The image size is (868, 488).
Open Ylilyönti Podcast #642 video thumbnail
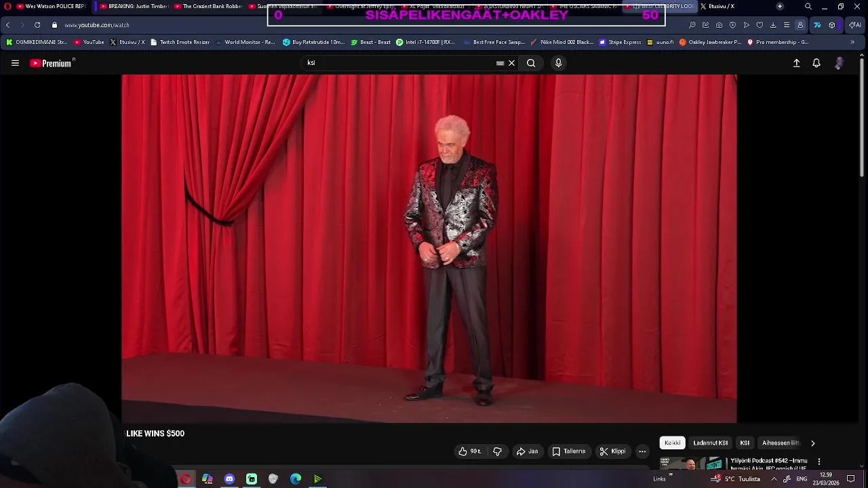click(693, 464)
